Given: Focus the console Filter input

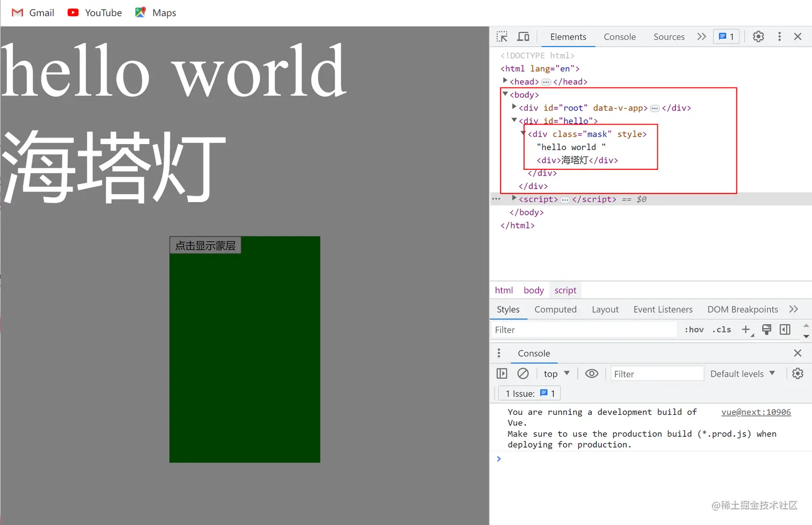Looking at the screenshot, I should pos(657,373).
